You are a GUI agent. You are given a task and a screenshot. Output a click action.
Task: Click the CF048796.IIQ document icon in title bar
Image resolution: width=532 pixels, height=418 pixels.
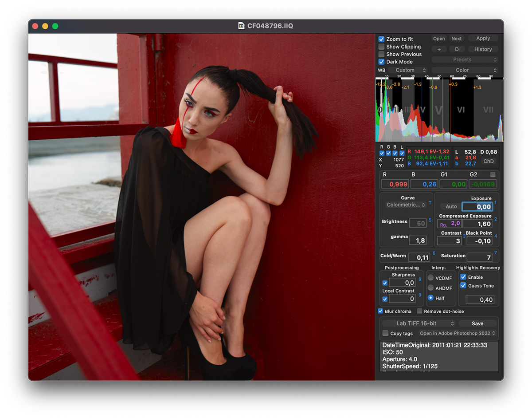pyautogui.click(x=242, y=26)
